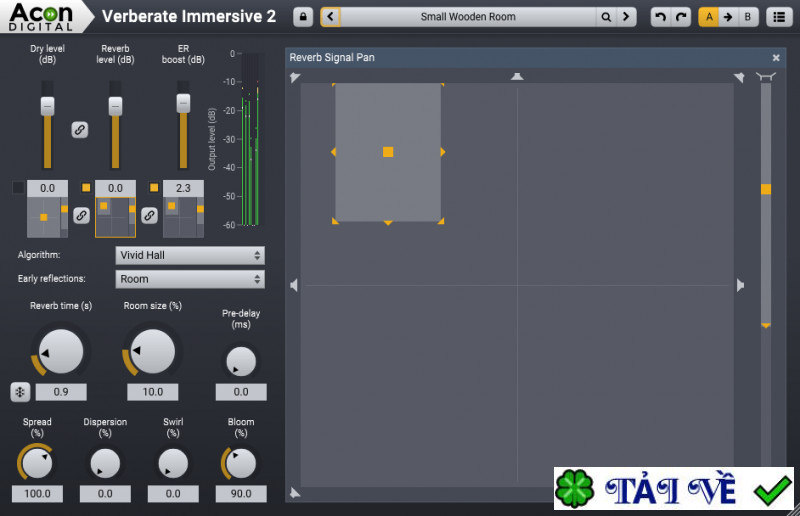This screenshot has width=800, height=516.
Task: Click the Dry level value field 0.0
Action: (x=47, y=188)
